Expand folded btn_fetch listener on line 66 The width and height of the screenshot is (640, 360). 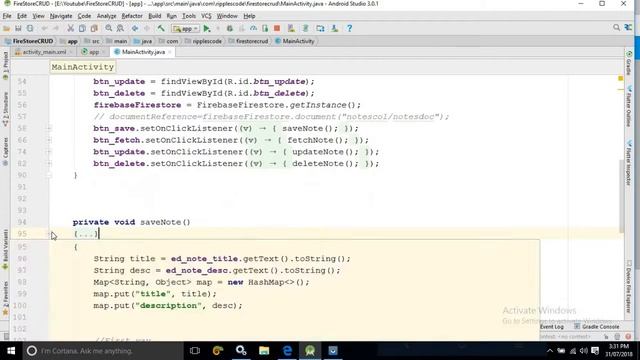click(49, 140)
